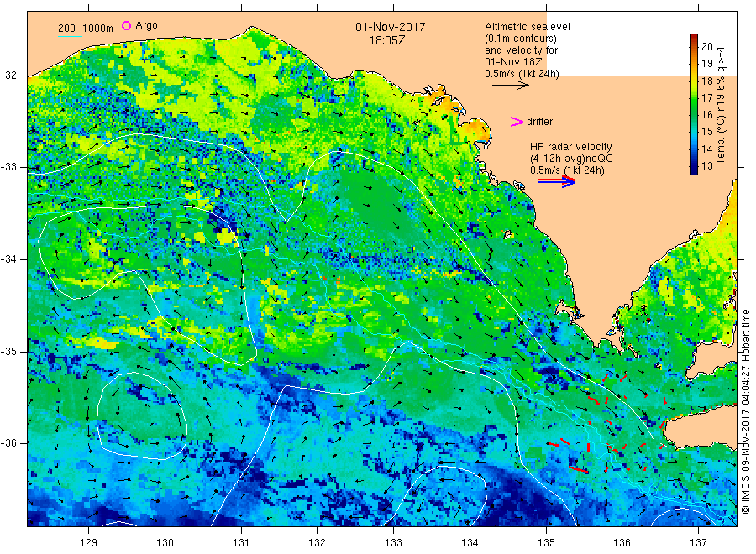Click the longitude label 132
The height and width of the screenshot is (554, 756).
[318, 543]
